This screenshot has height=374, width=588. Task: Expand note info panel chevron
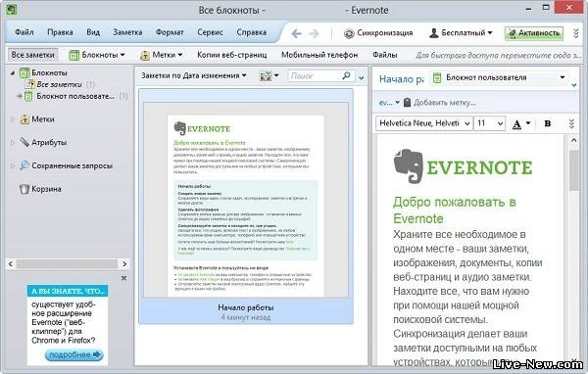click(574, 85)
